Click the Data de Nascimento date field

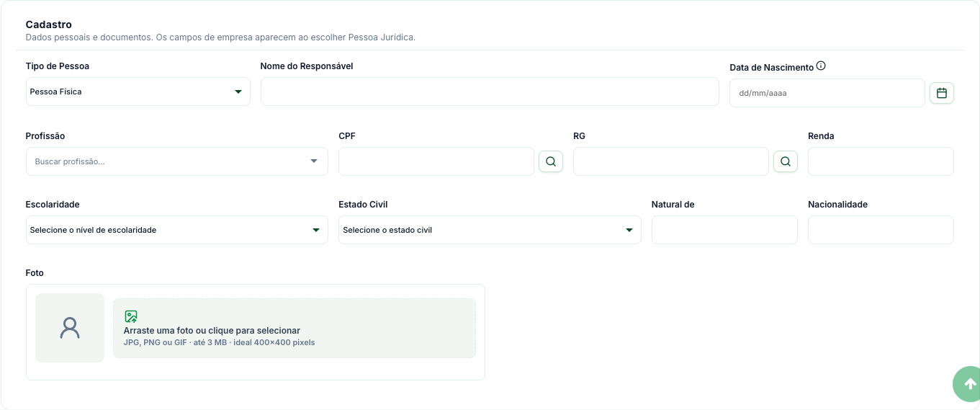click(x=827, y=93)
